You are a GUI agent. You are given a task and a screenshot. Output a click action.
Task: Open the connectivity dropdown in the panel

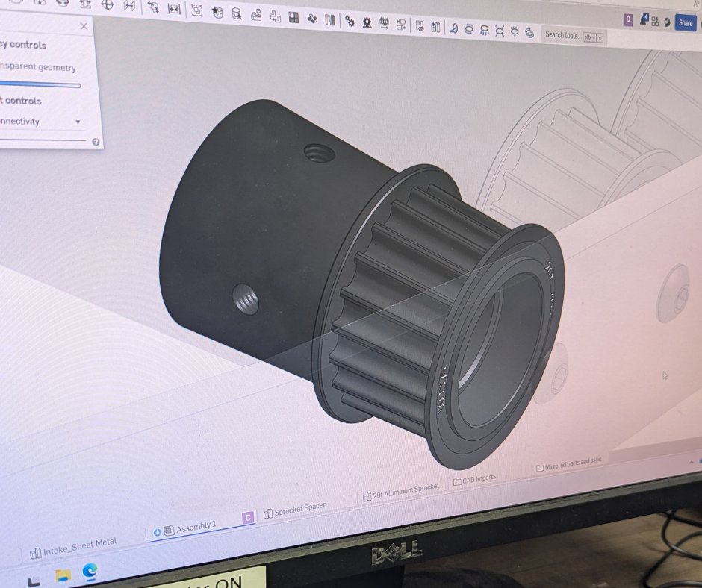pos(41,122)
